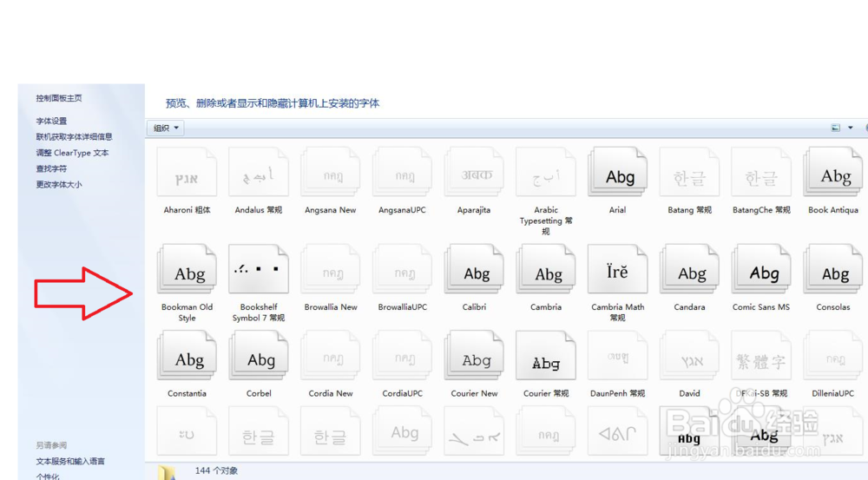
Task: Select the Bookshelf Symbol 7 font icon
Action: click(259, 269)
